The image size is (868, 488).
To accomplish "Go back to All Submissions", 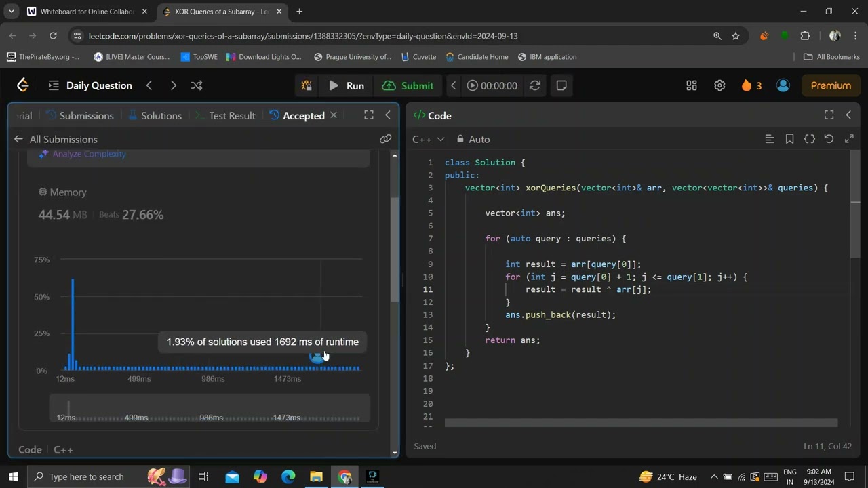I will (x=56, y=139).
